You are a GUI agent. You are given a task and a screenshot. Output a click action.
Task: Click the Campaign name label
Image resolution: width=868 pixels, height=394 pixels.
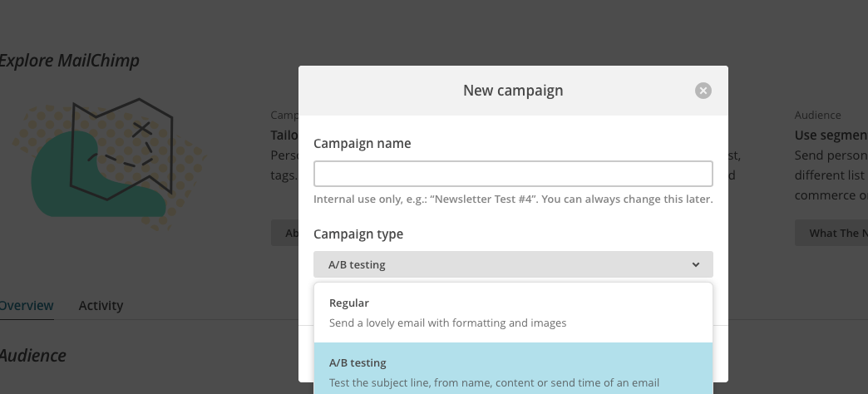pos(362,143)
